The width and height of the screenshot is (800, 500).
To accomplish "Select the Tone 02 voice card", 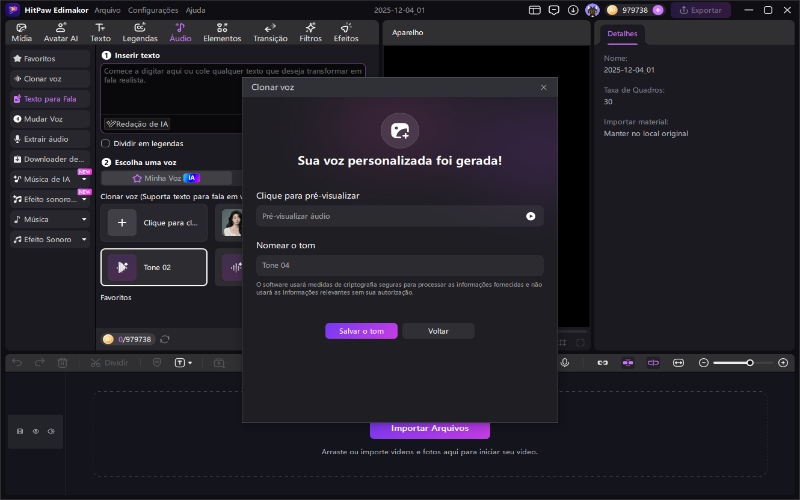I will click(154, 267).
